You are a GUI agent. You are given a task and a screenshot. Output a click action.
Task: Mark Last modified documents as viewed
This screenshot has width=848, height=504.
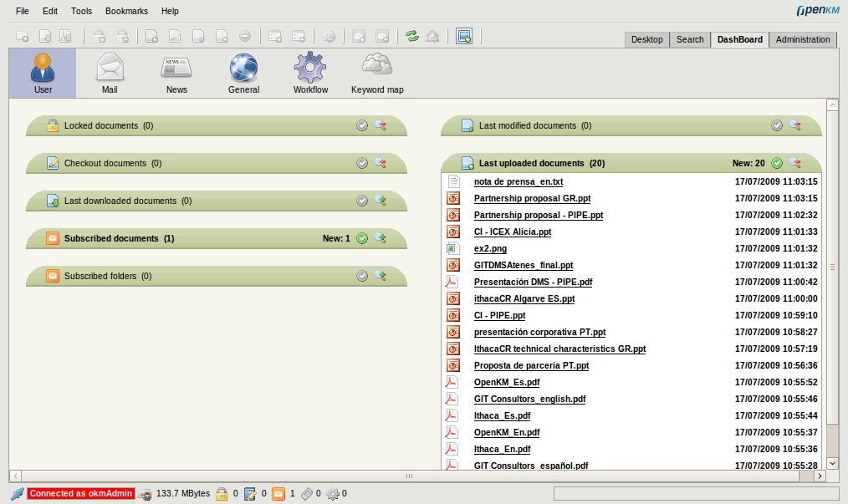[x=777, y=125]
